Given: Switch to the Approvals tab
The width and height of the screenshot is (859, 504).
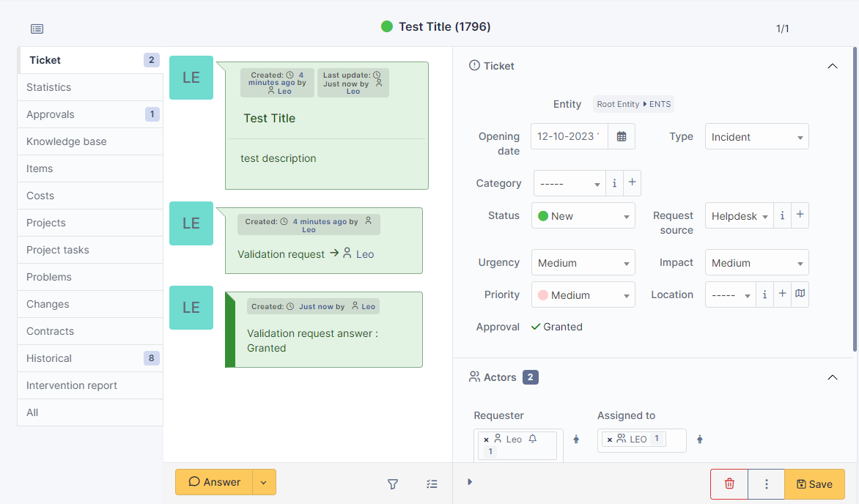Looking at the screenshot, I should (x=51, y=114).
